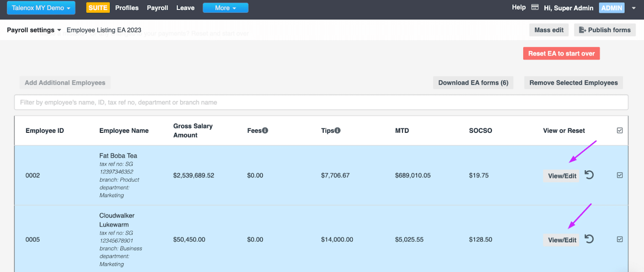
Task: Focus the employee filter search field
Action: [x=321, y=102]
